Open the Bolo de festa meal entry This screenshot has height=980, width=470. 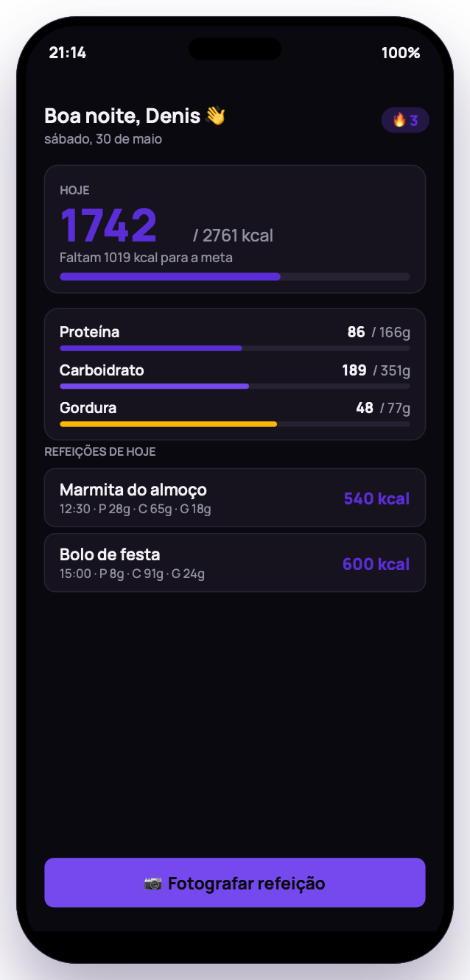tap(235, 563)
